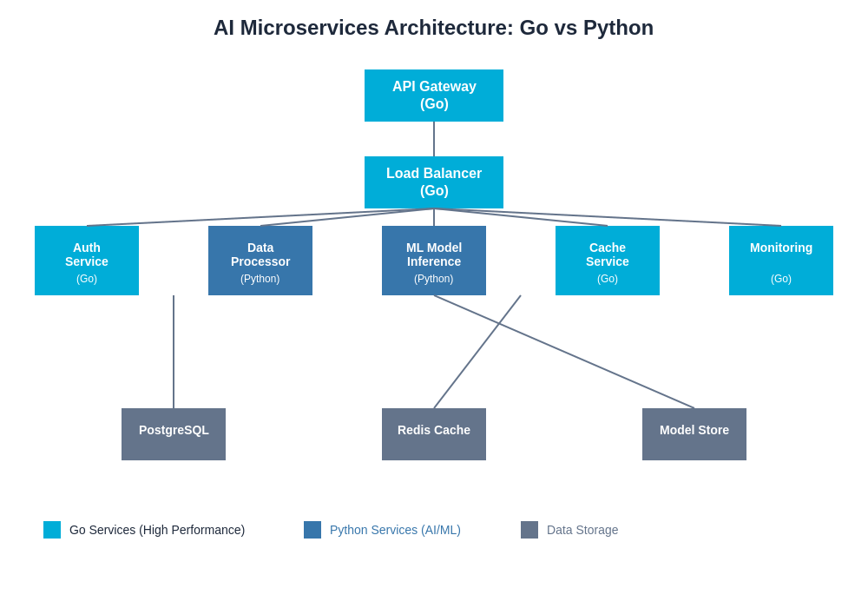
Task: Select the vertical connector line above PostgreSQL
Action: click(x=174, y=352)
